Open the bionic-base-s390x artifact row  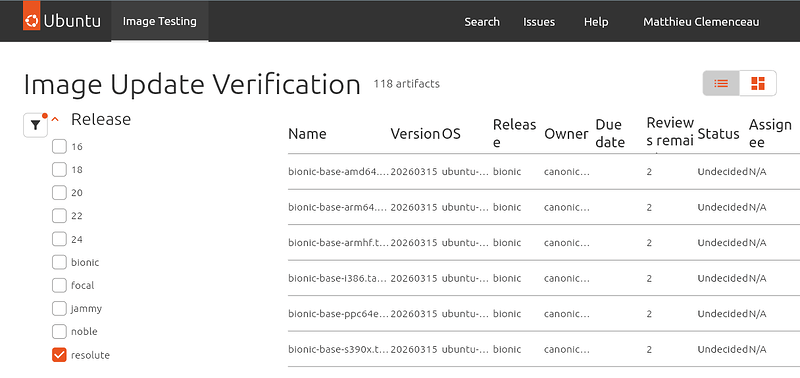(x=544, y=349)
